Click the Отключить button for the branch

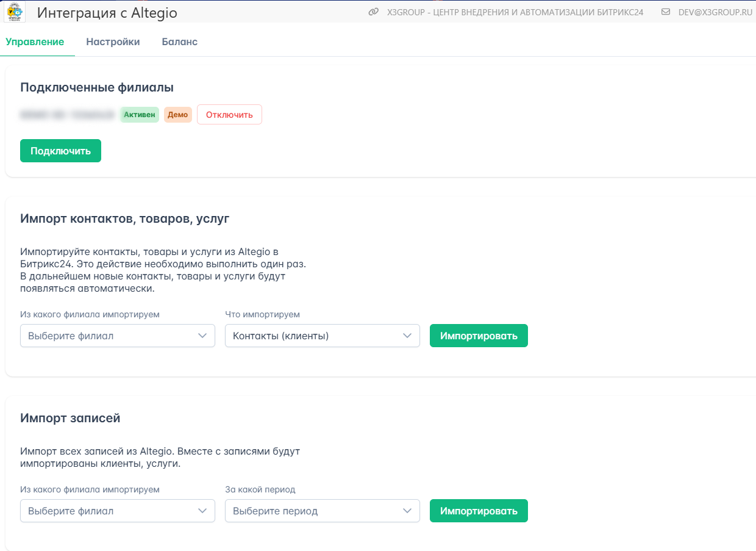[x=229, y=115]
